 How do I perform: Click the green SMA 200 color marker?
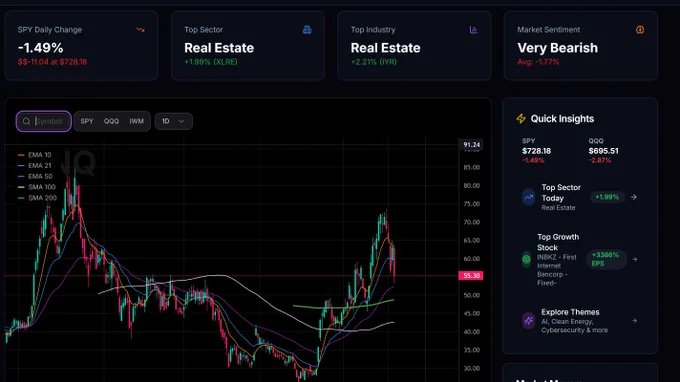pos(21,198)
